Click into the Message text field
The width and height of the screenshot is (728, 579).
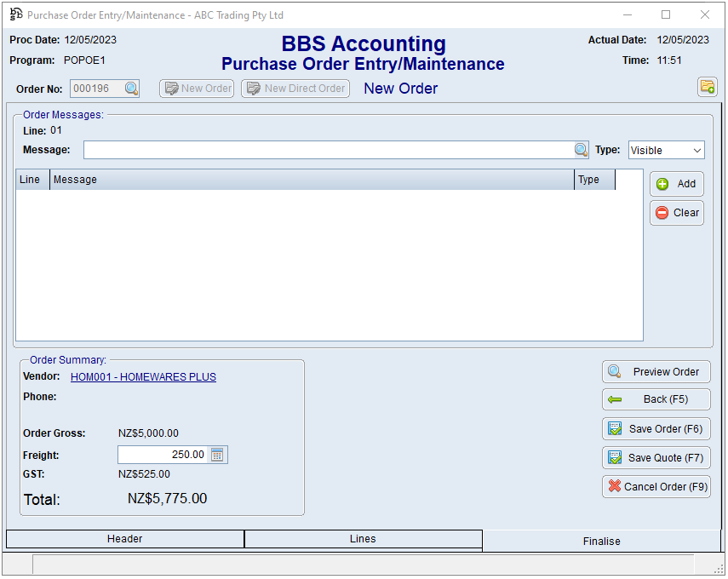pyautogui.click(x=328, y=150)
